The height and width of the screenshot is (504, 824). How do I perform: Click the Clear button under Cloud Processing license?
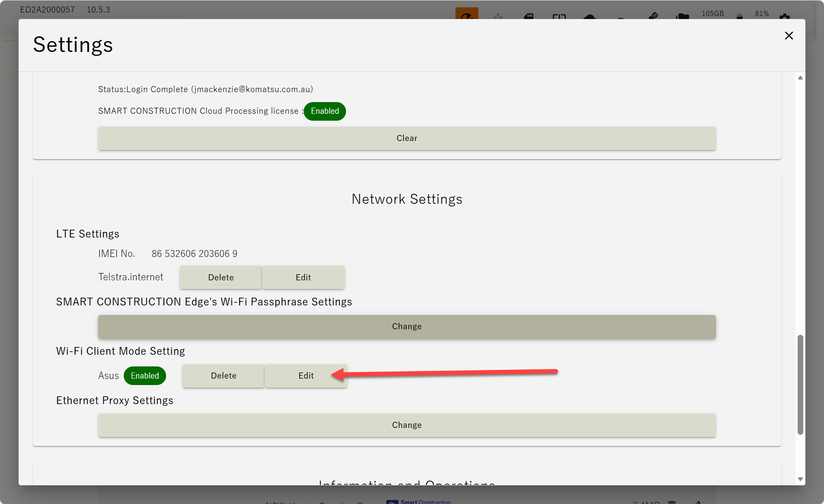407,138
